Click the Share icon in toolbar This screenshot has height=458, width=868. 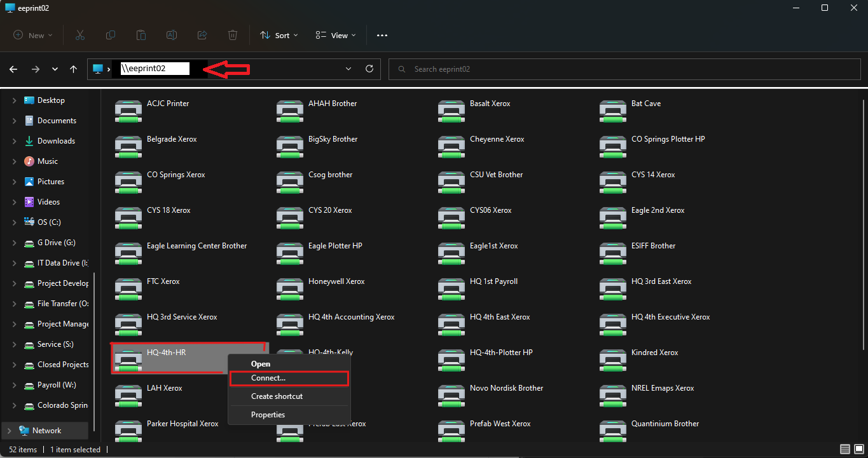pos(202,36)
